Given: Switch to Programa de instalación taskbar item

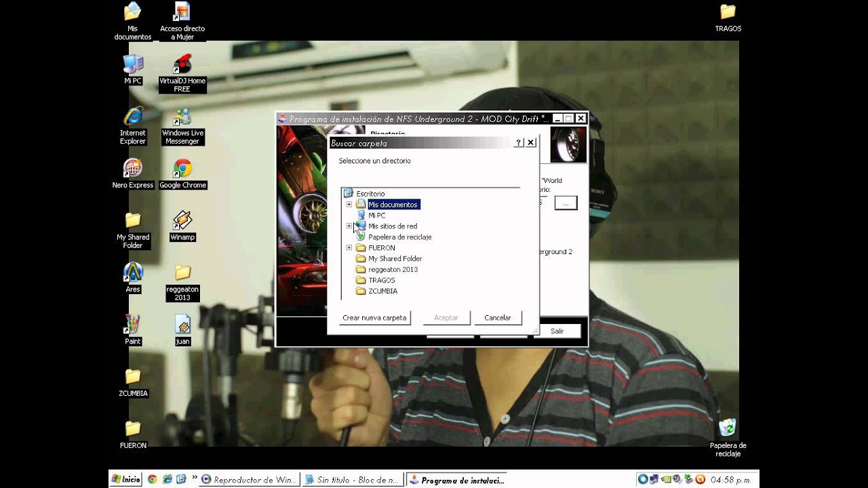Looking at the screenshot, I should click(457, 480).
